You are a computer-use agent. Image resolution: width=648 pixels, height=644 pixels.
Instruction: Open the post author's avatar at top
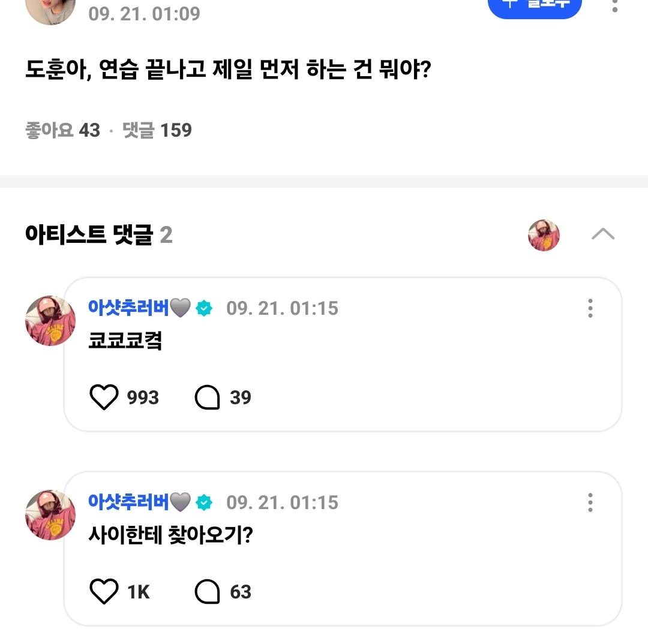(50, 8)
